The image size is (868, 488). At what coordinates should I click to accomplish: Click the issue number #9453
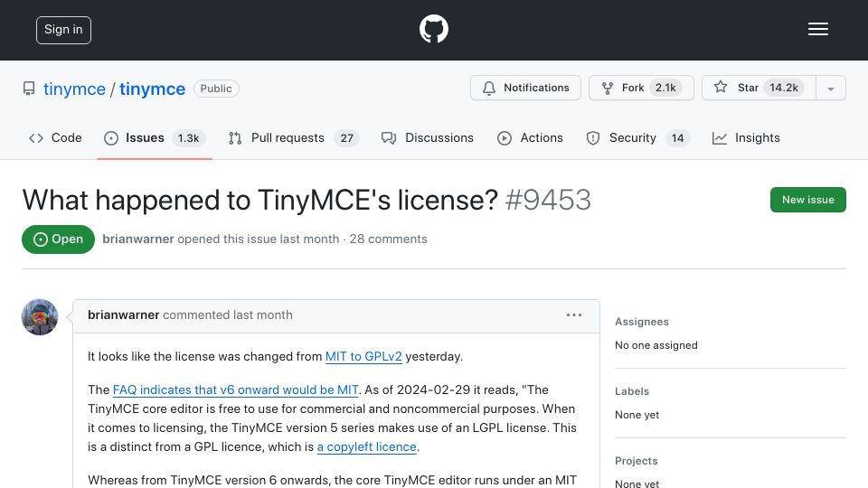(548, 200)
